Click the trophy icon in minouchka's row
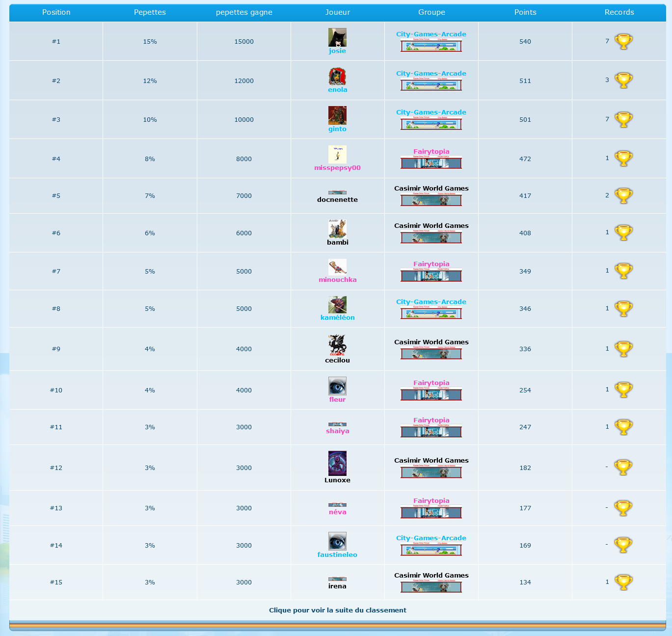The height and width of the screenshot is (636, 672). coord(623,271)
